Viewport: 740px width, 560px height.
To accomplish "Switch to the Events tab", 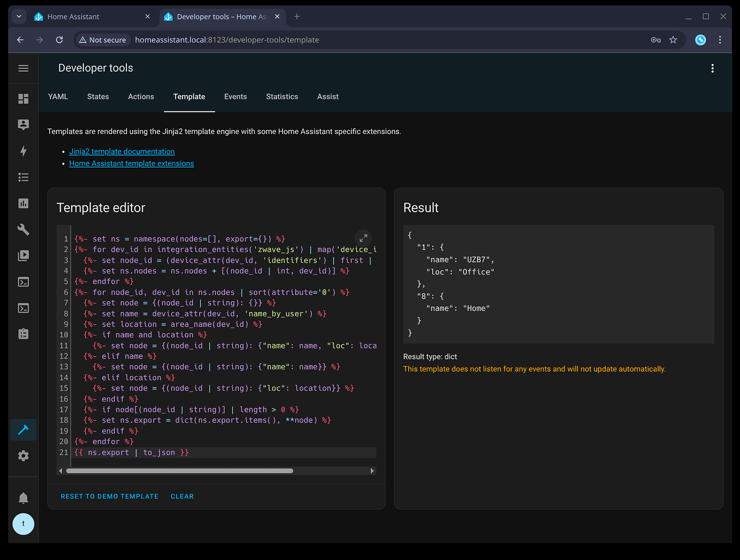I will coord(235,97).
